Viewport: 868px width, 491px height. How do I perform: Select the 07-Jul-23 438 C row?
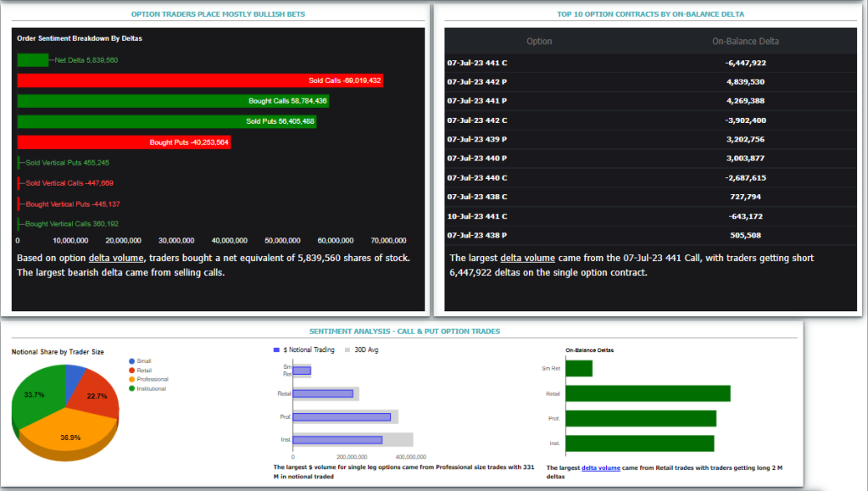650,197
